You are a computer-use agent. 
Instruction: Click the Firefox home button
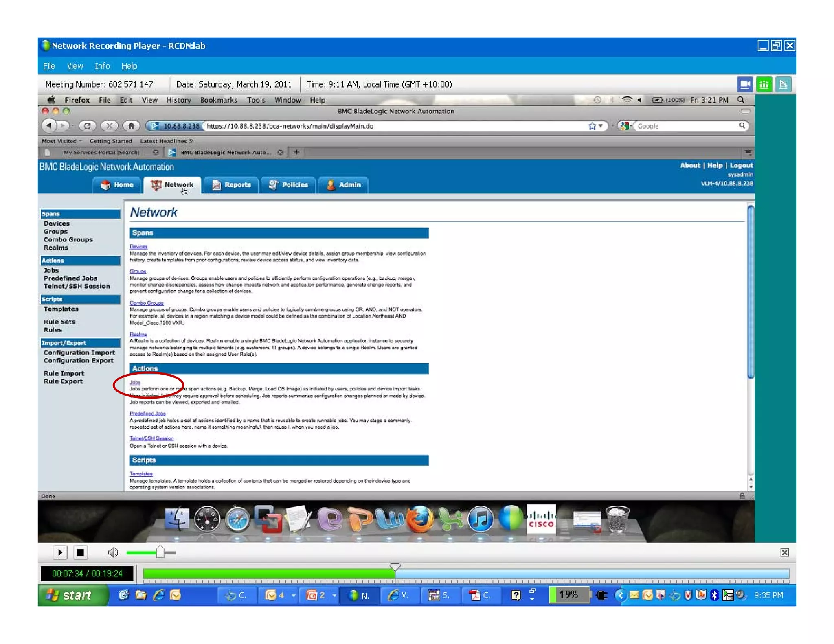tap(131, 126)
